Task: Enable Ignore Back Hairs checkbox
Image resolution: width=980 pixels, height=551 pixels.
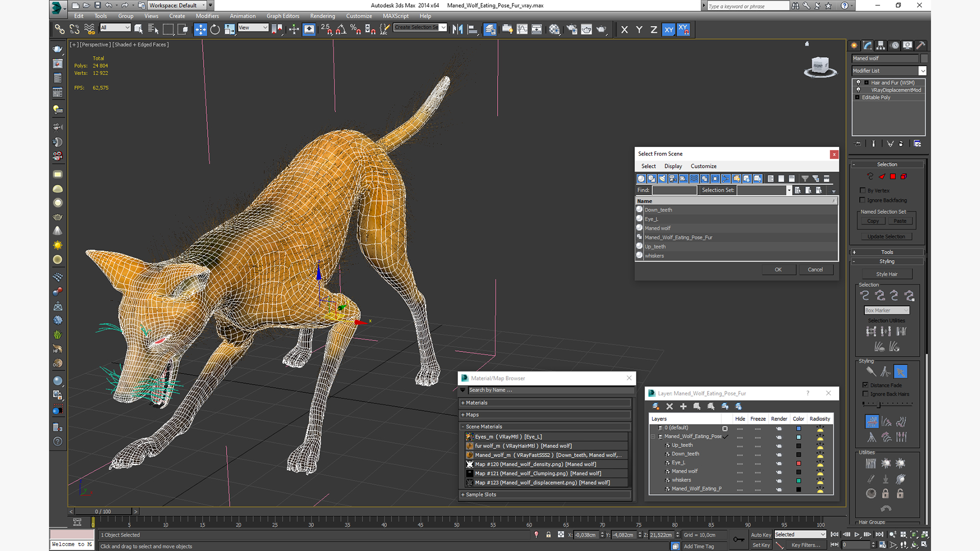Action: [x=866, y=394]
